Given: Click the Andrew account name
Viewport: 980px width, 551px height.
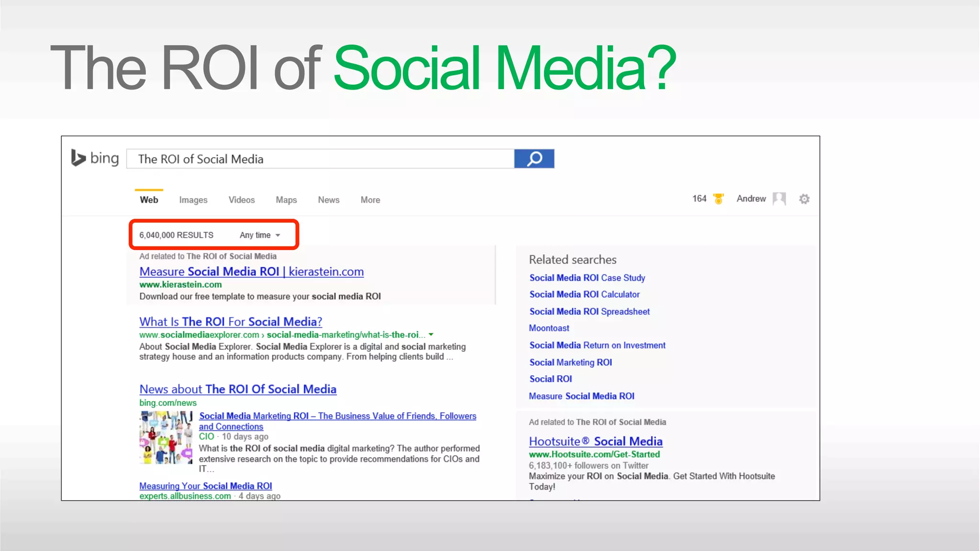Looking at the screenshot, I should click(751, 199).
